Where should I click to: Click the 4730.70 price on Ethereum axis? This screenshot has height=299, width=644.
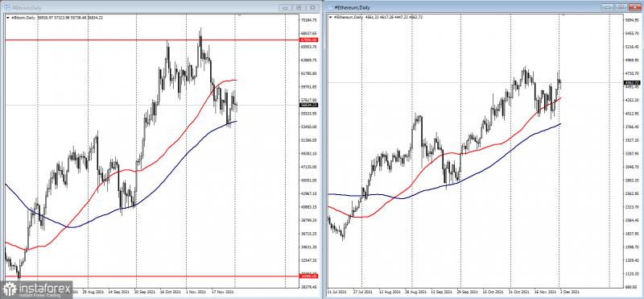tap(631, 73)
